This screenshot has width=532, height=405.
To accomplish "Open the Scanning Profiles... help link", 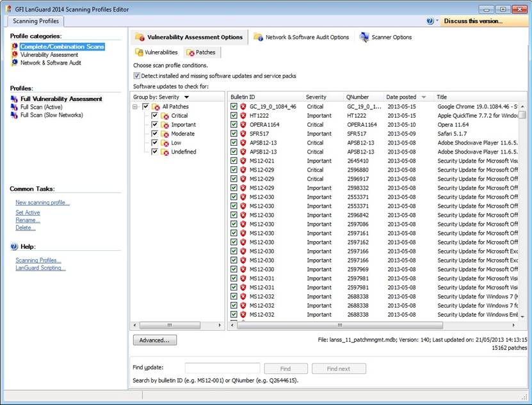I will tap(38, 260).
